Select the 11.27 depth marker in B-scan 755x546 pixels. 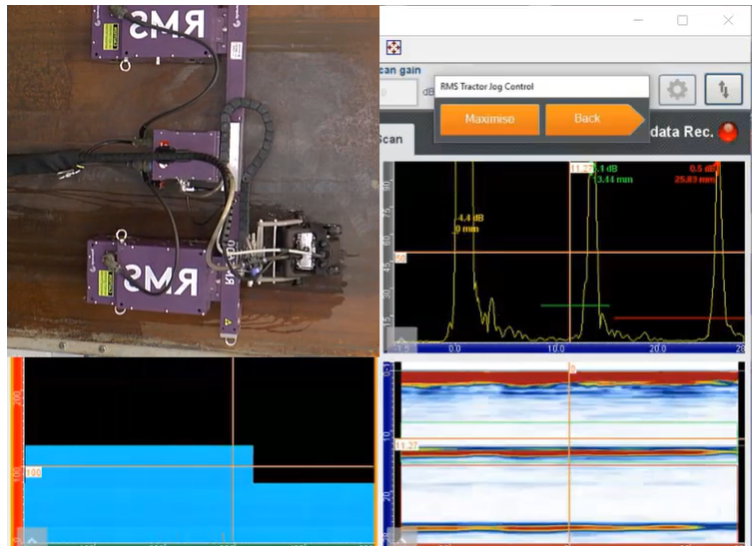click(406, 445)
